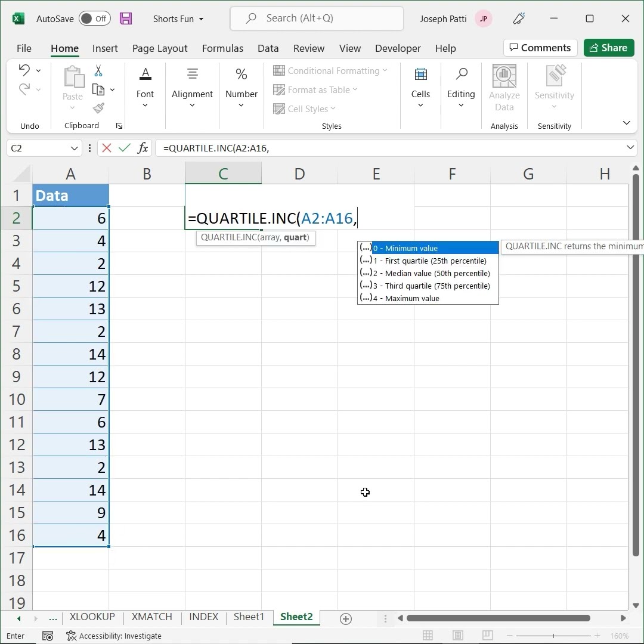Click the Cut scissors icon

(x=98, y=70)
